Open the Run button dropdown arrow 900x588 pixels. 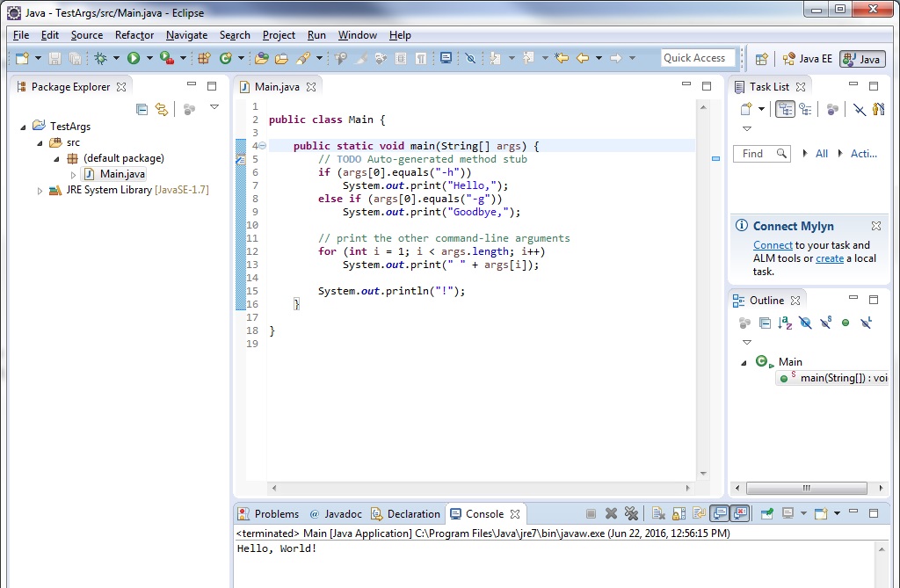tap(149, 58)
